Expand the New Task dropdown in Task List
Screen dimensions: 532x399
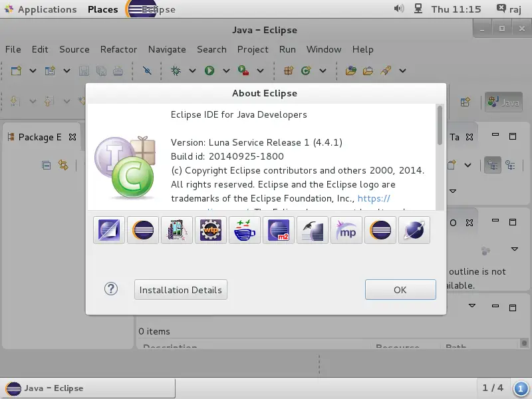click(468, 165)
